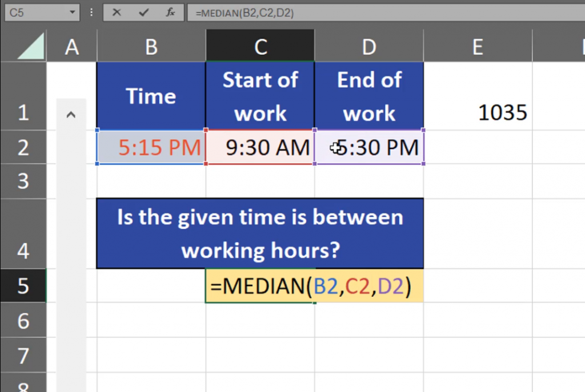Open the Insert Function fx dialog
The width and height of the screenshot is (585, 392).
[x=170, y=12]
